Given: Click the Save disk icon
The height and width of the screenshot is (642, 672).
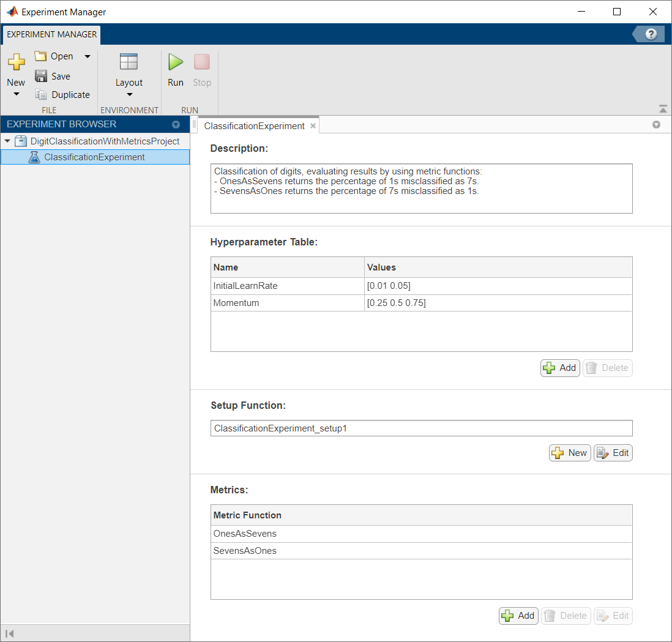Looking at the screenshot, I should coord(41,76).
